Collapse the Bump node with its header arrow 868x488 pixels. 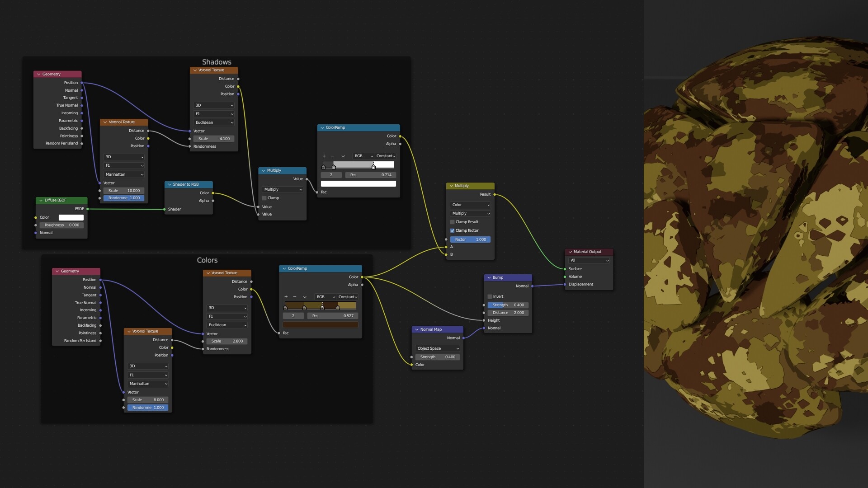click(x=489, y=278)
